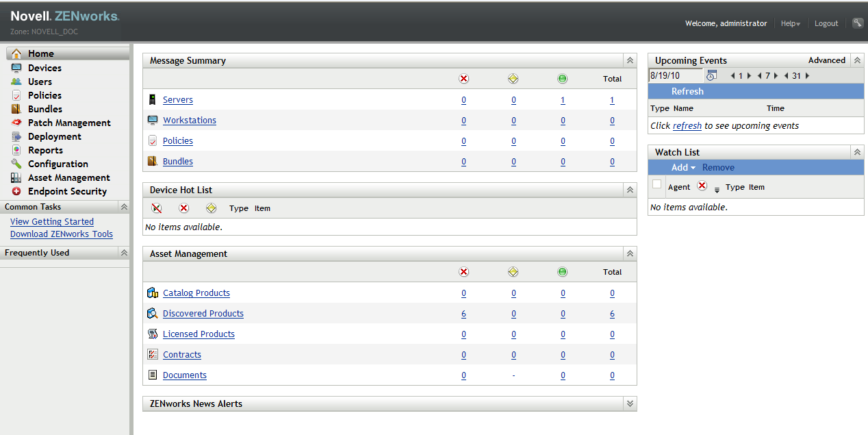The image size is (868, 435).
Task: Collapse the Device Hot List panel
Action: (630, 190)
